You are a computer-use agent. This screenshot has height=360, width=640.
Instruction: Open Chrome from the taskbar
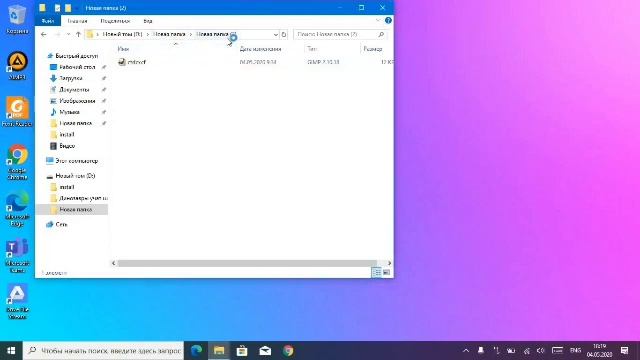(288, 351)
